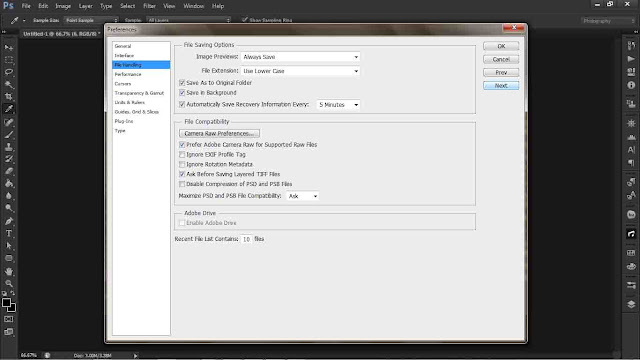
Task: Open the File Extension dropdown
Action: 300,71
